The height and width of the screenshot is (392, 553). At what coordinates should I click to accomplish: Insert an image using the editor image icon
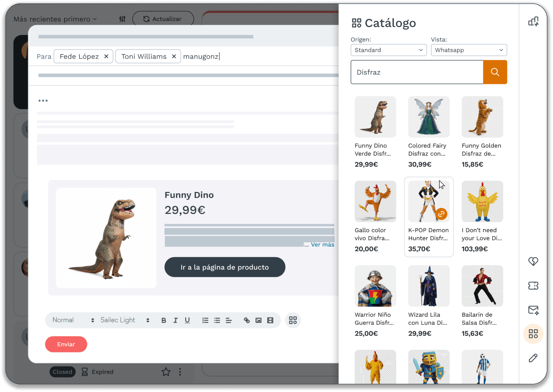click(x=258, y=320)
